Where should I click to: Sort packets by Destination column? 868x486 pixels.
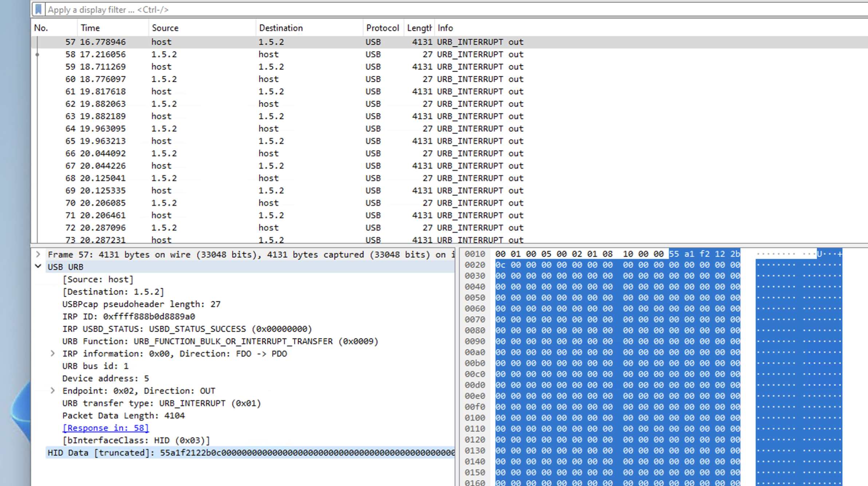pyautogui.click(x=281, y=28)
